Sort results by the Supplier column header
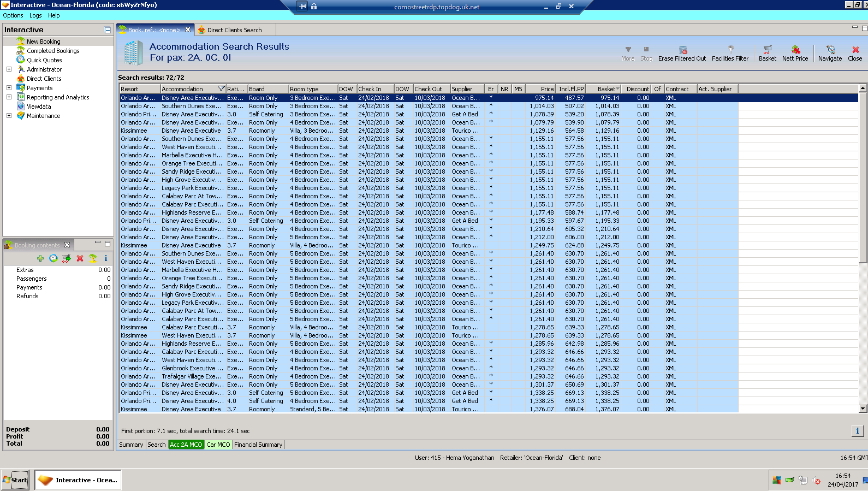The width and height of the screenshot is (868, 491). click(x=468, y=89)
